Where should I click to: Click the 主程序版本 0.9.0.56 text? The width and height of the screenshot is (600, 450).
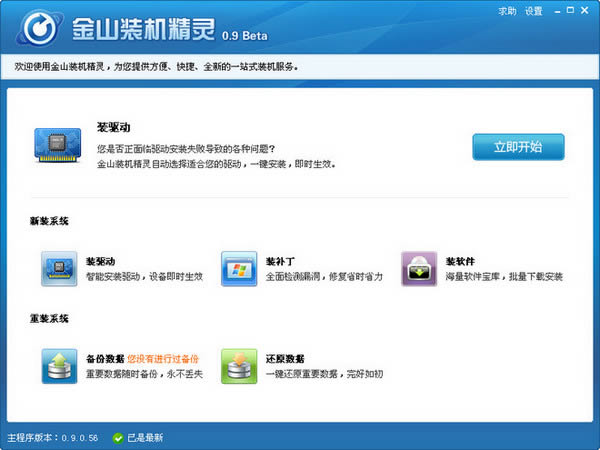(53, 438)
